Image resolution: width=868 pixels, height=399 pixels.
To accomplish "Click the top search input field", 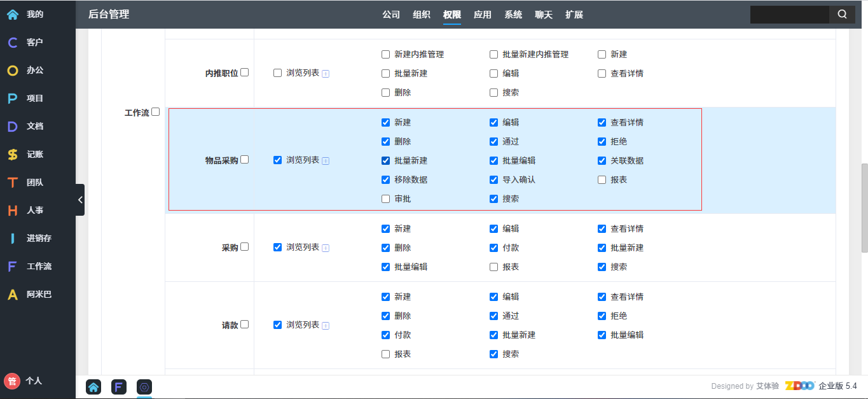I will [789, 15].
